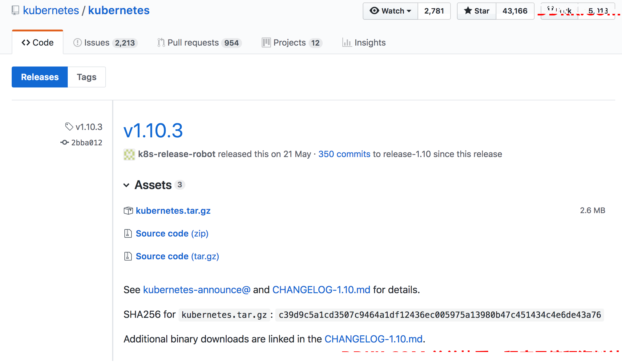Click the Assets heading

click(x=153, y=185)
